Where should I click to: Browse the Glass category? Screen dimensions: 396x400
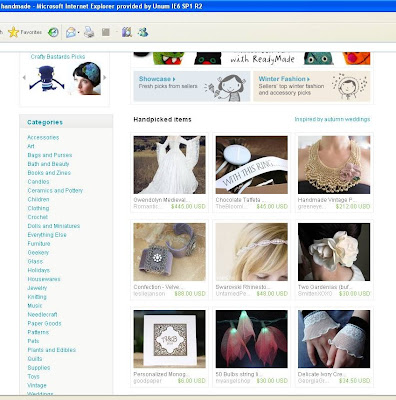(35, 261)
